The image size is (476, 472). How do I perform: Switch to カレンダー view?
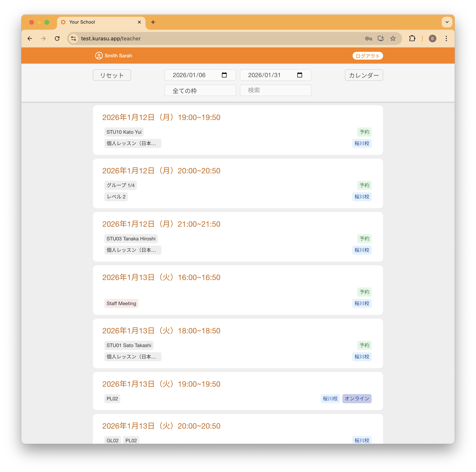pos(364,75)
